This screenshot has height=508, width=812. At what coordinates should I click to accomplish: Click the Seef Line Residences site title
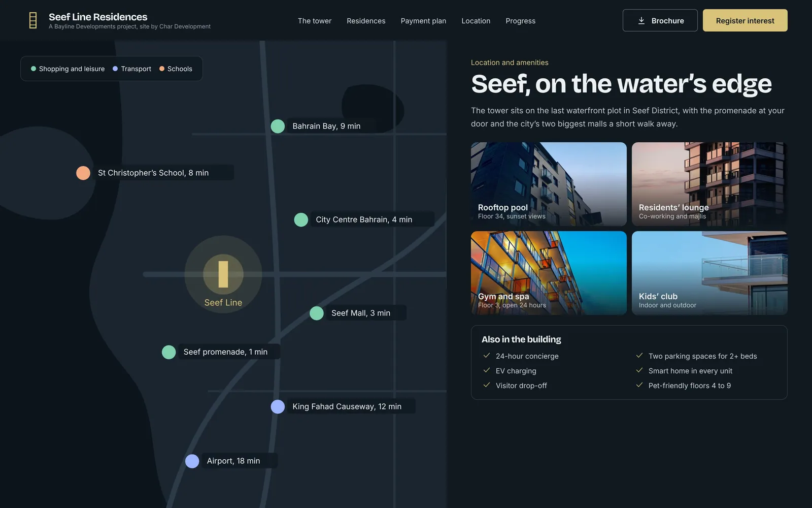(98, 17)
